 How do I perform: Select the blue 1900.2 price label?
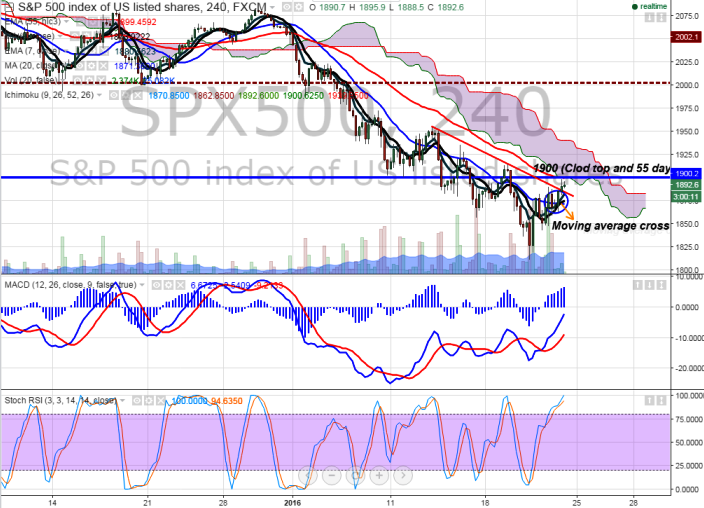coord(685,173)
